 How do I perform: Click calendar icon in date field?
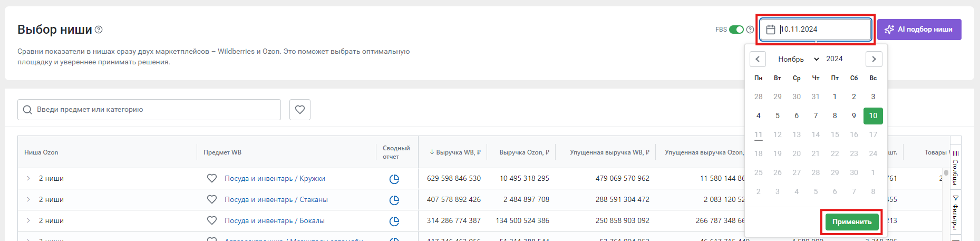[771, 30]
